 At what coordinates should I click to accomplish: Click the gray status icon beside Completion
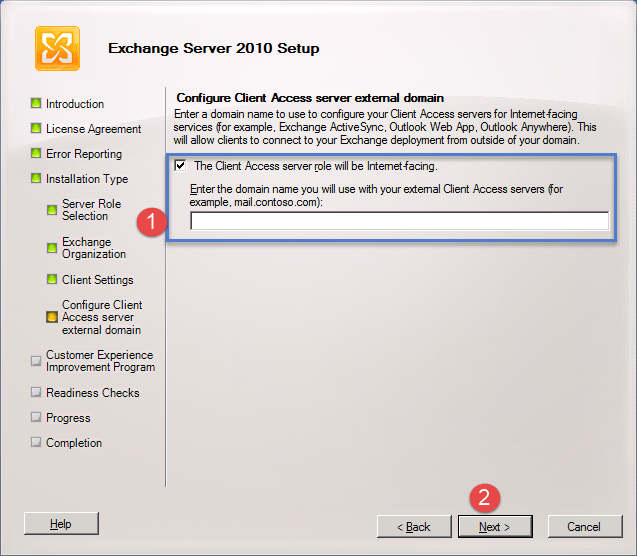(36, 442)
